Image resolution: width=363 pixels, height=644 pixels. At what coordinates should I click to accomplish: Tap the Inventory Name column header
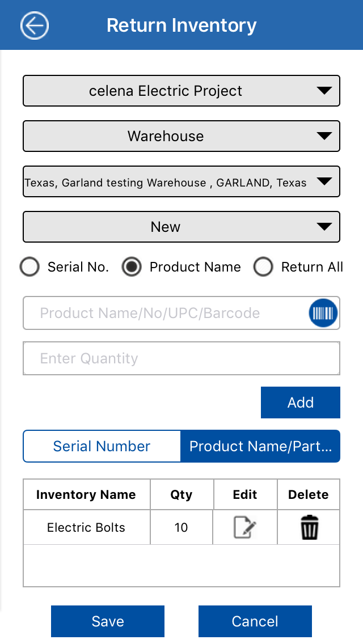[86, 494]
